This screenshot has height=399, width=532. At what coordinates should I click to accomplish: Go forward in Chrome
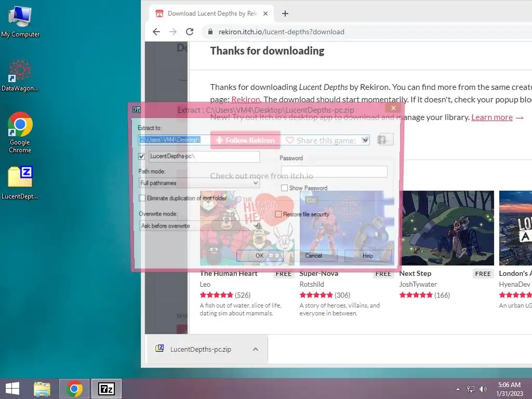click(173, 32)
